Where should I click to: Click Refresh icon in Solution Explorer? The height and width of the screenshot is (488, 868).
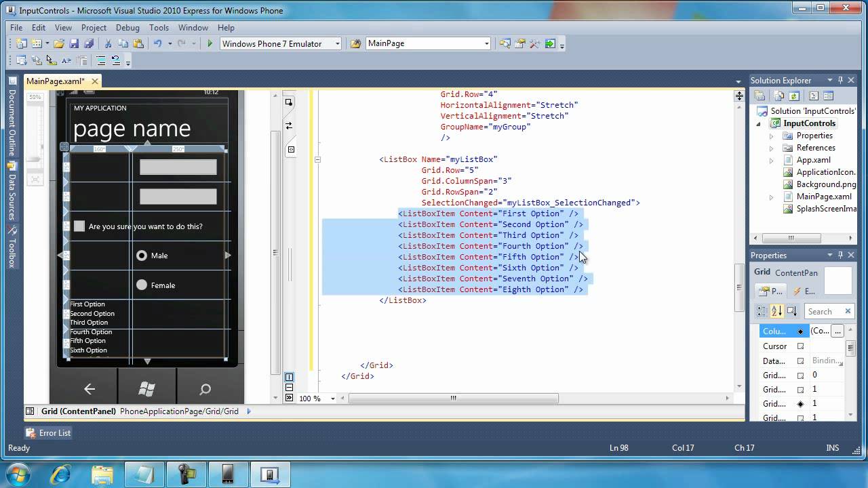794,96
